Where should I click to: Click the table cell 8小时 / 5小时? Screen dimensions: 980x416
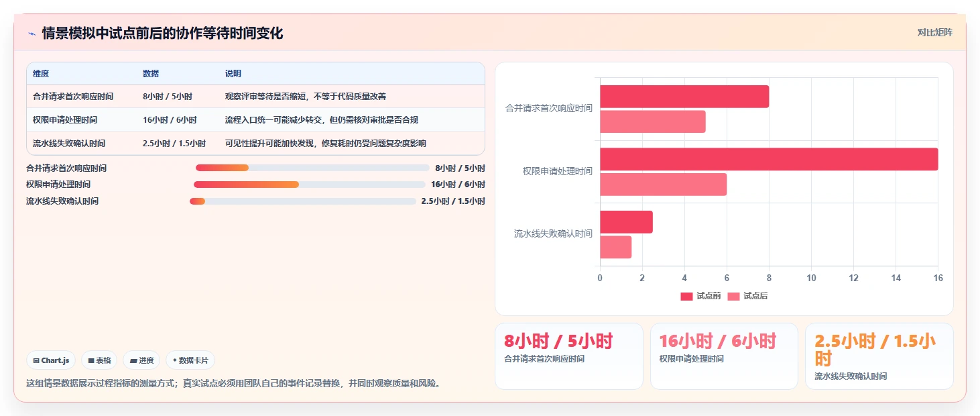point(168,97)
